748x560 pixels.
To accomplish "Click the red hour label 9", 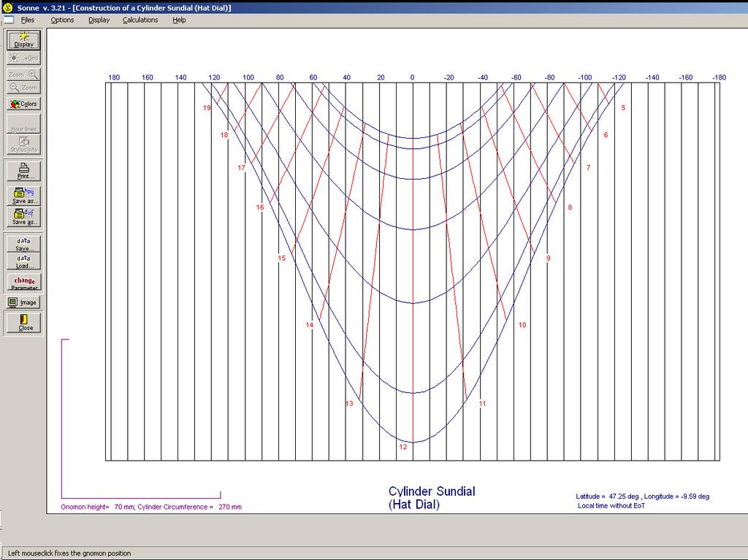I will click(x=548, y=258).
